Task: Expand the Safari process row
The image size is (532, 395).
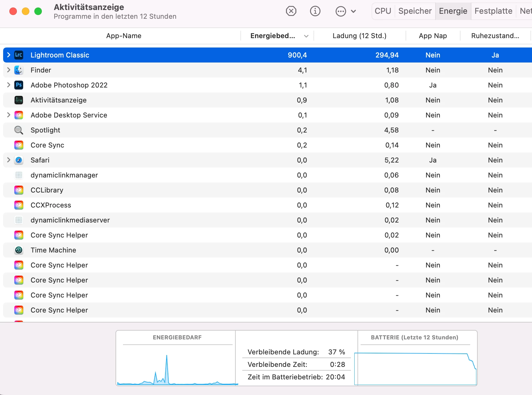Action: click(x=9, y=160)
